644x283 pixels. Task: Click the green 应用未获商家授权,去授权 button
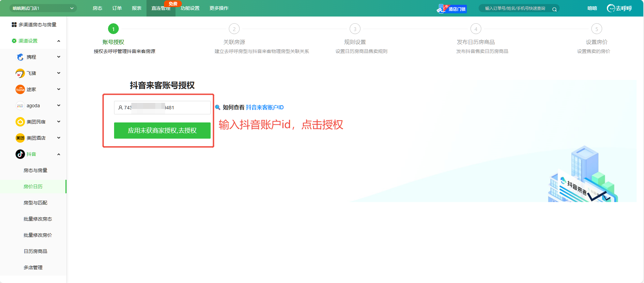162,131
